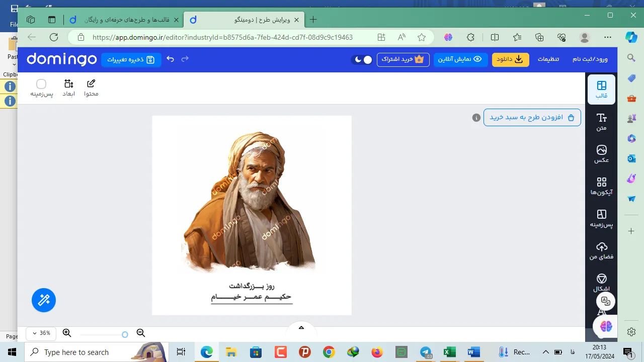The width and height of the screenshot is (644, 362).
Task: Select the حکیم عمر خیام text
Action: 251,297
